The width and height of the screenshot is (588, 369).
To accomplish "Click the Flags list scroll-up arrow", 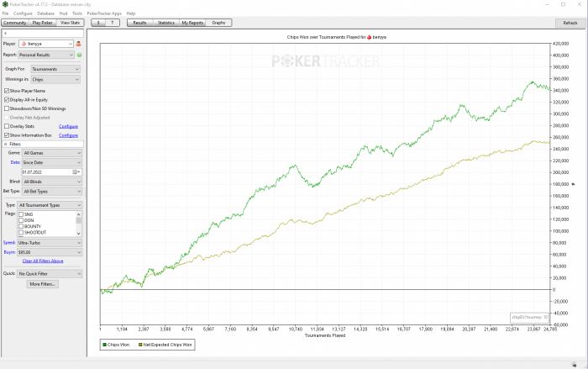I will coord(79,214).
